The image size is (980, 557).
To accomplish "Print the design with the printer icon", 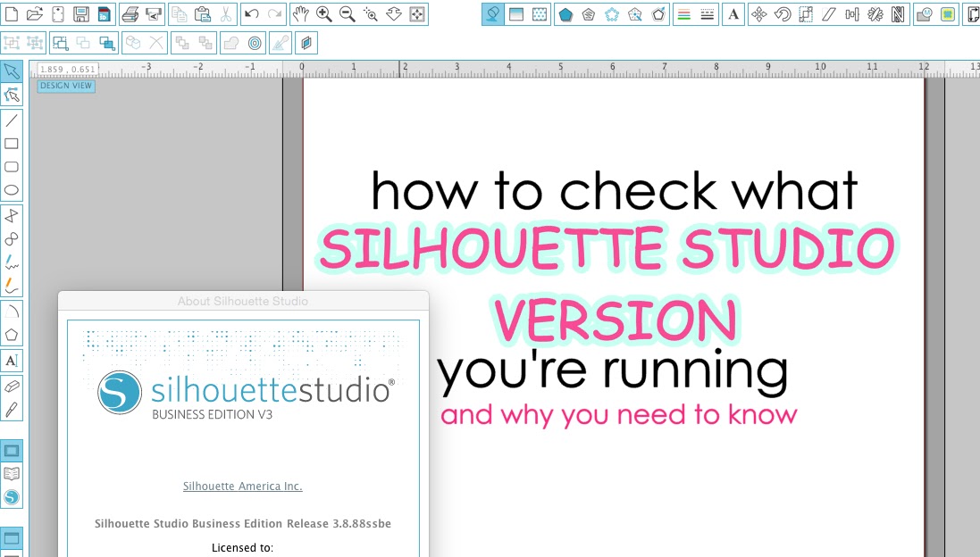I will click(130, 13).
